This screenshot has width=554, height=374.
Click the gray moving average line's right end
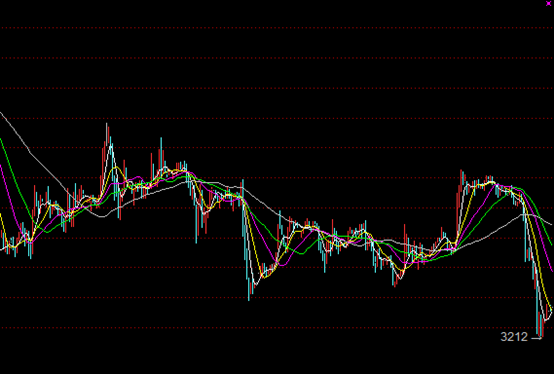pos(552,224)
